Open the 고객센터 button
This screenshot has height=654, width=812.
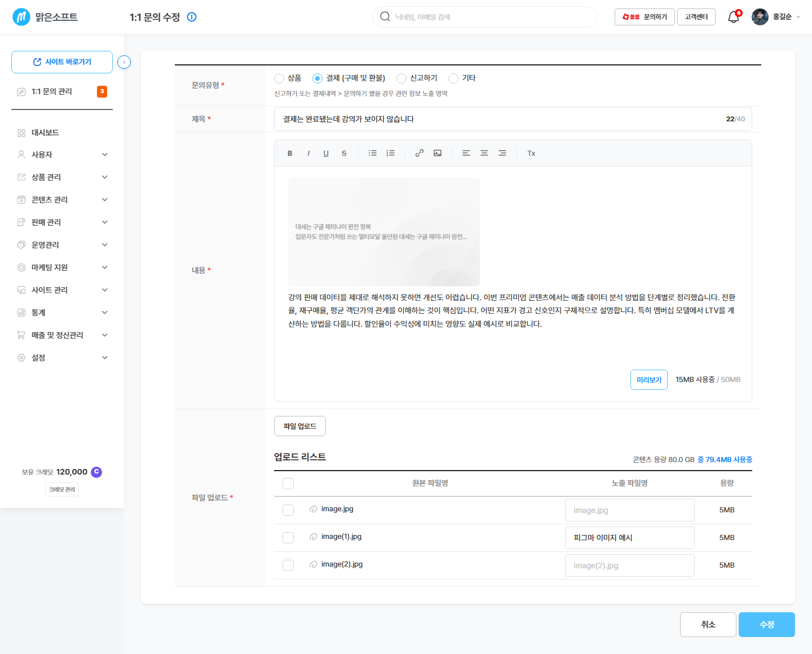pos(696,17)
